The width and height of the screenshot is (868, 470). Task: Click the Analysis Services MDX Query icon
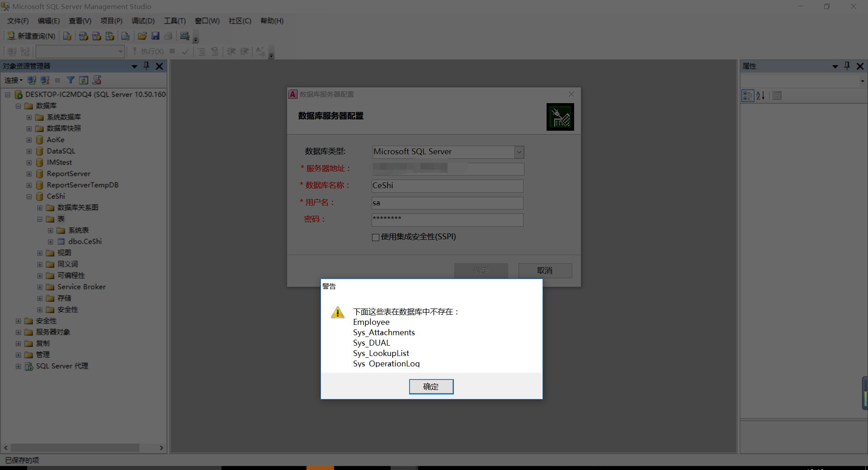83,36
